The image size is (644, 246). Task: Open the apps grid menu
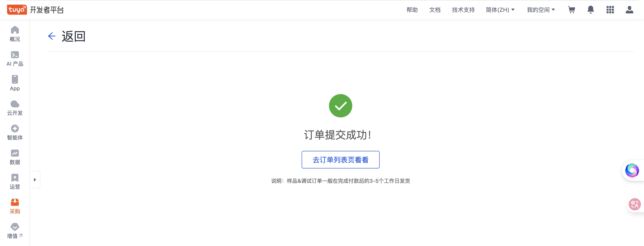[610, 10]
